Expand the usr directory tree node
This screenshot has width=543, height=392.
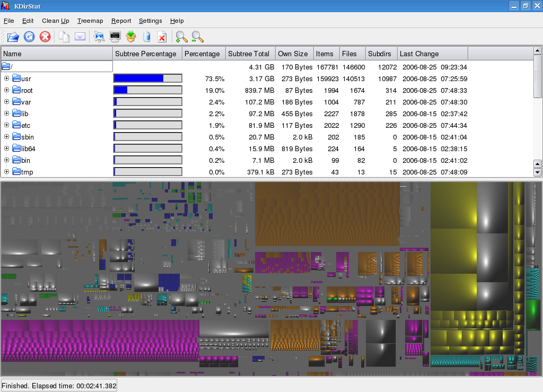click(6, 79)
